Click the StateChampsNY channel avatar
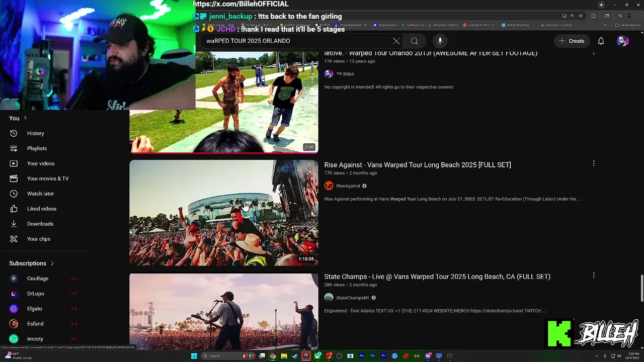This screenshot has height=362, width=644. click(x=329, y=298)
